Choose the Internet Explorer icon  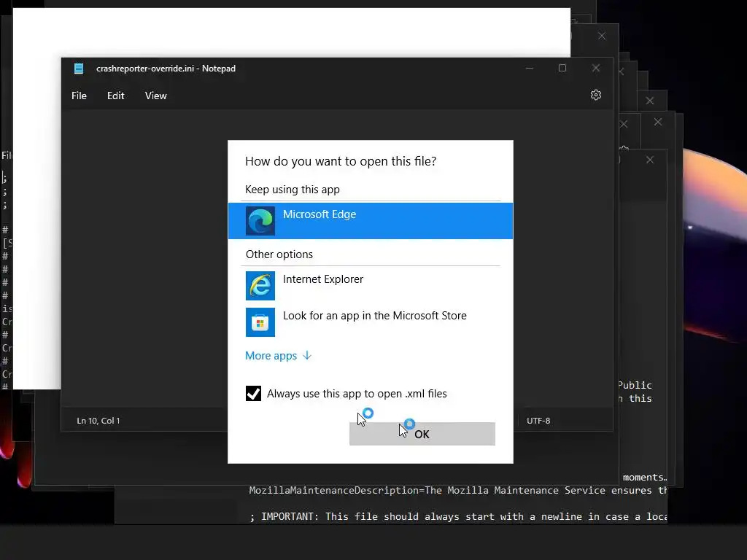[260, 286]
